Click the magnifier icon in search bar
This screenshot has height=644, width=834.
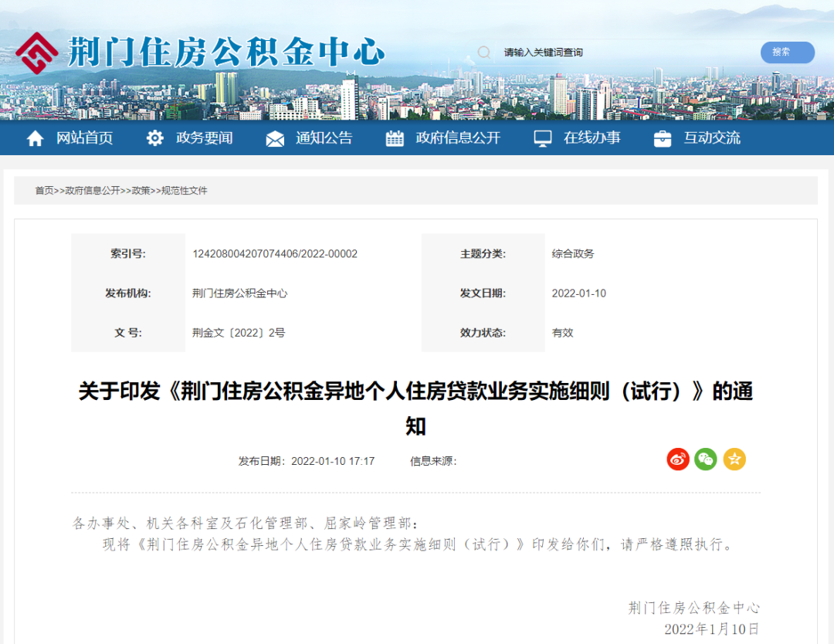[484, 52]
